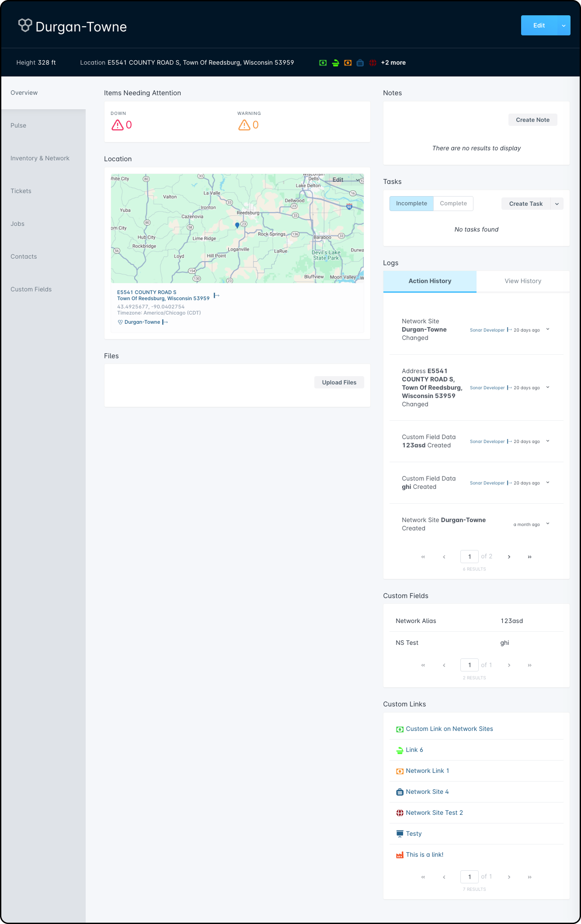
Task: Go to previous page of Logs
Action: pos(444,557)
